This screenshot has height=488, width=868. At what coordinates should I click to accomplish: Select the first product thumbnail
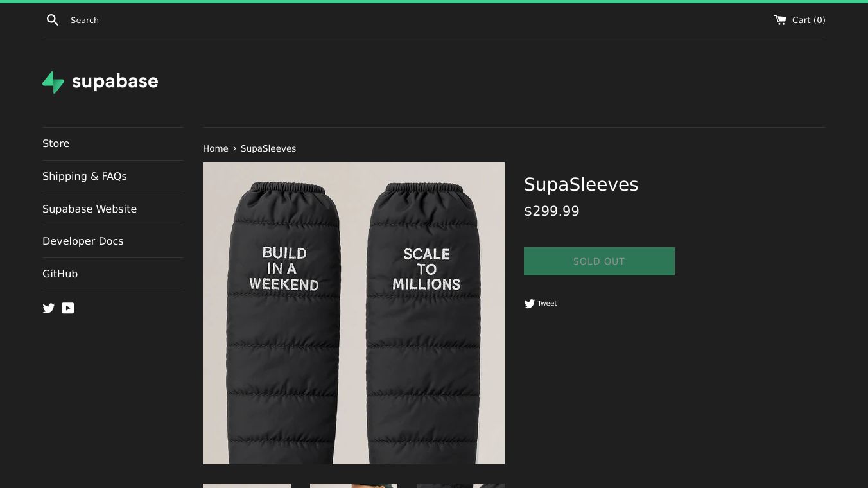coord(247,485)
